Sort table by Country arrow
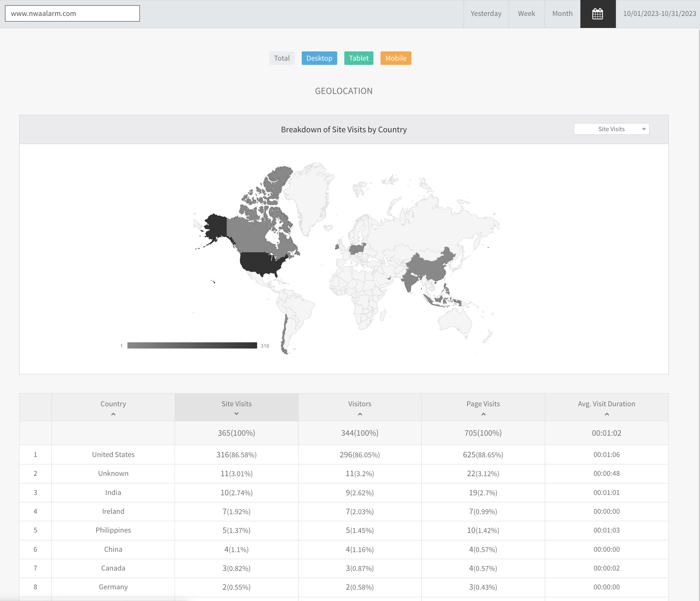Image resolution: width=700 pixels, height=601 pixels. (x=113, y=414)
